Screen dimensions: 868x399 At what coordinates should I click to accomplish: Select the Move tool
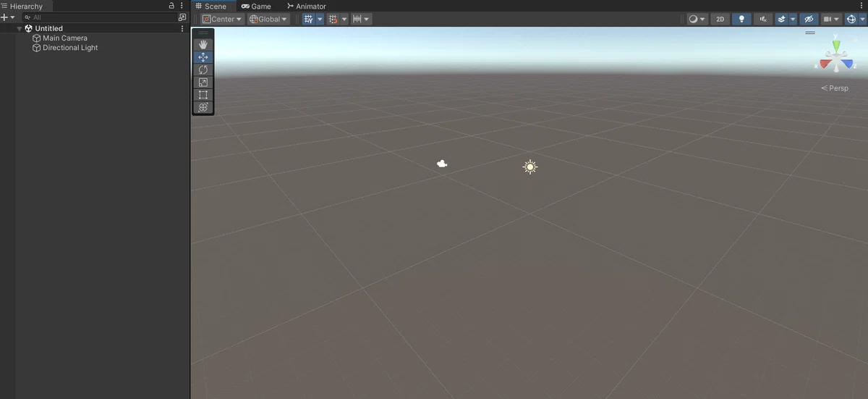point(203,57)
